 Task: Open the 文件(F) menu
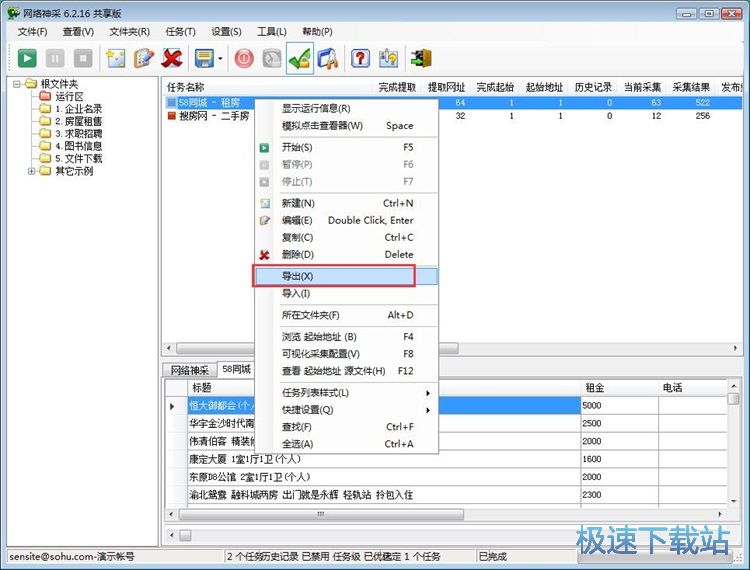tap(33, 32)
